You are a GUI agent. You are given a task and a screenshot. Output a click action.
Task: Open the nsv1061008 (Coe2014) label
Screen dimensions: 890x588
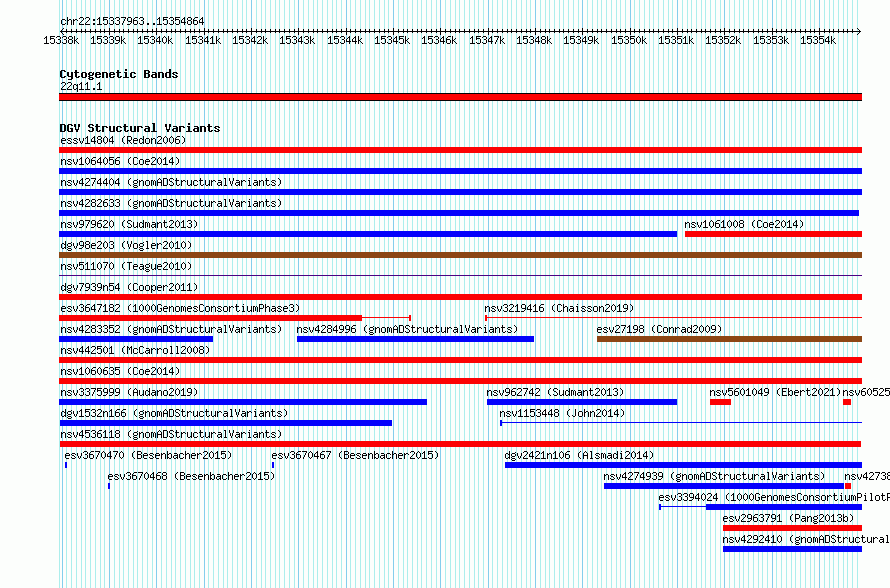[744, 224]
